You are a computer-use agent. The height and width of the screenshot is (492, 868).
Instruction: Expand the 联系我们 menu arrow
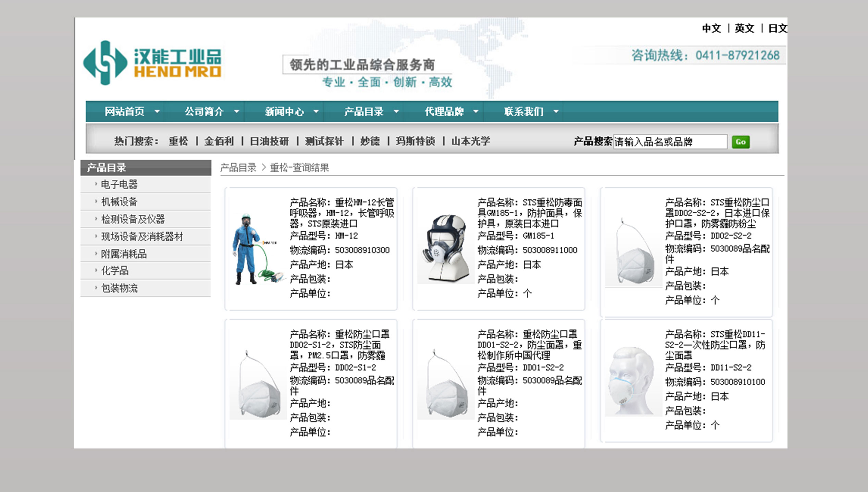[556, 111]
